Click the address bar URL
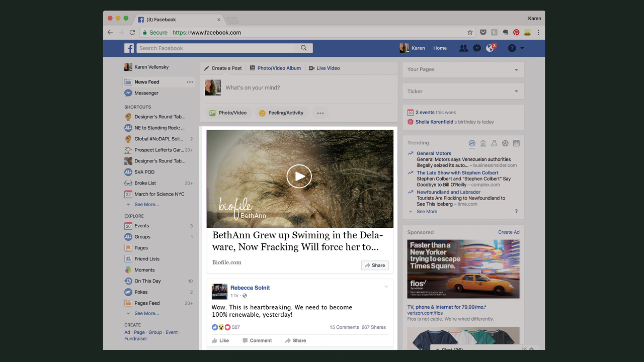The width and height of the screenshot is (644, 362). [x=207, y=33]
